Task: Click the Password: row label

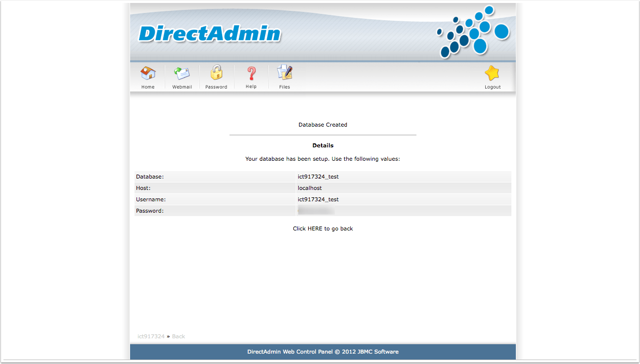Action: coord(150,211)
